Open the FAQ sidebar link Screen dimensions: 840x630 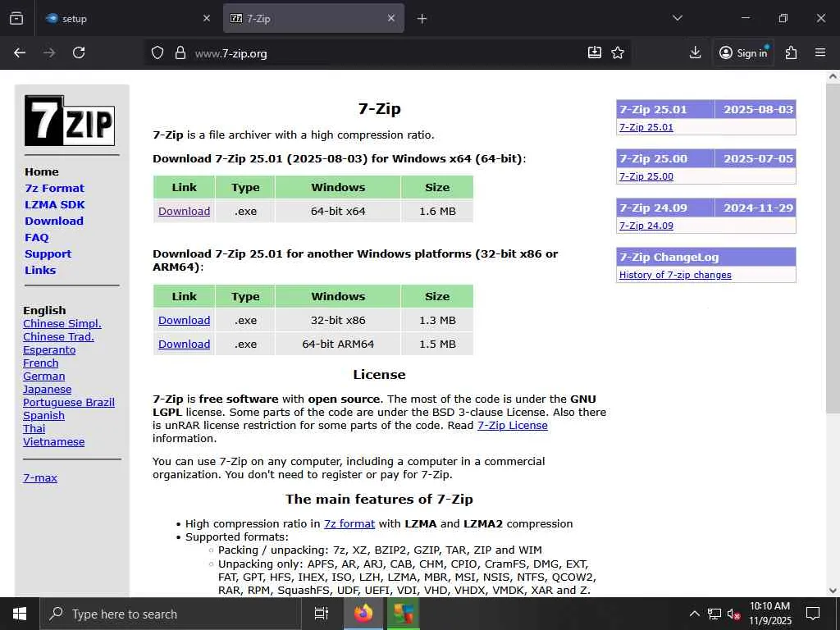pos(36,237)
